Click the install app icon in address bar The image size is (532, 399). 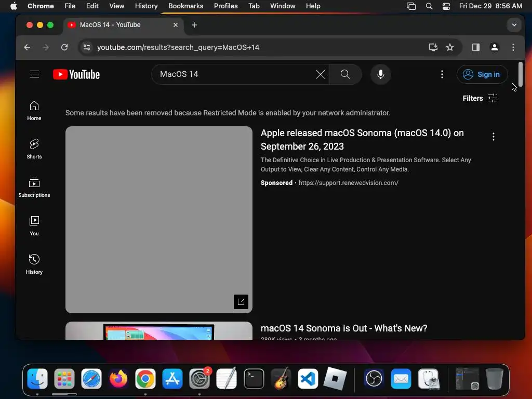(x=433, y=47)
